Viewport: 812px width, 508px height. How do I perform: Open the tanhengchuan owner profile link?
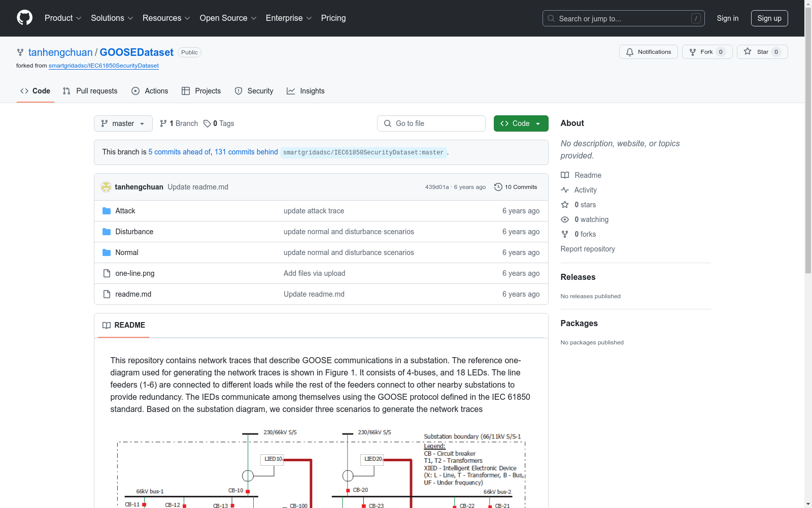60,52
